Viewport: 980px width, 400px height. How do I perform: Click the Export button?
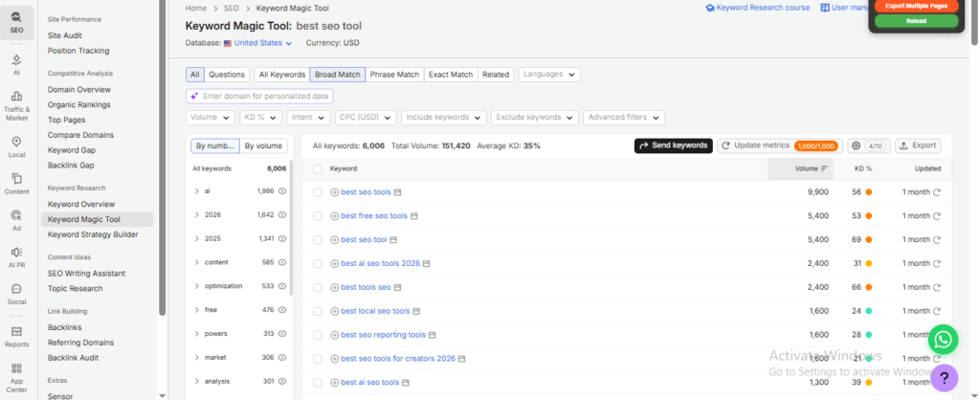[x=918, y=145]
